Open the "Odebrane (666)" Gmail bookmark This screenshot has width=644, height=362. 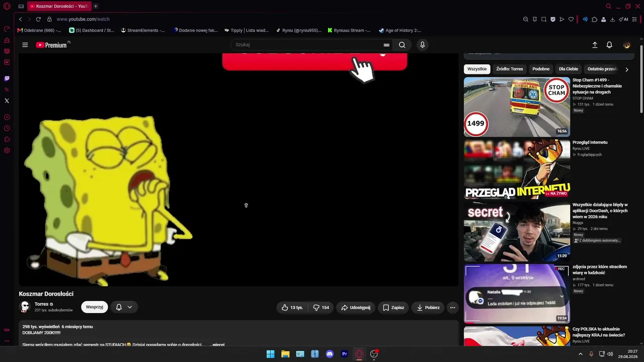[x=39, y=30]
